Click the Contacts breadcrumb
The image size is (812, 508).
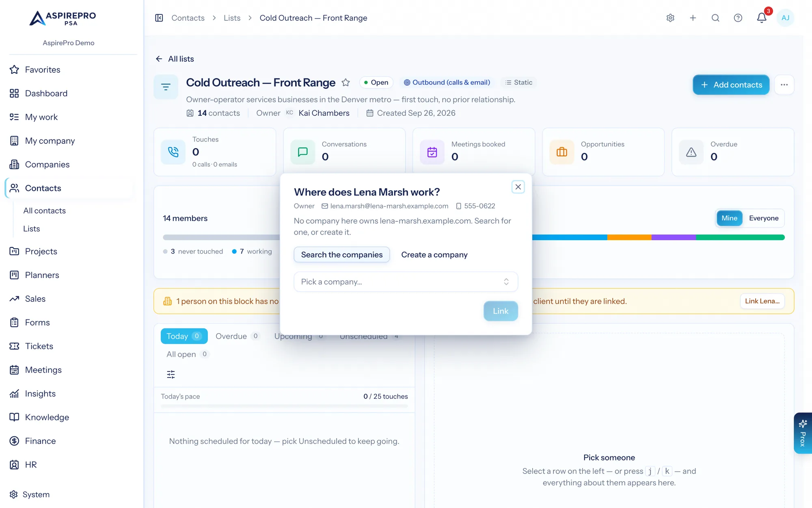click(x=188, y=18)
